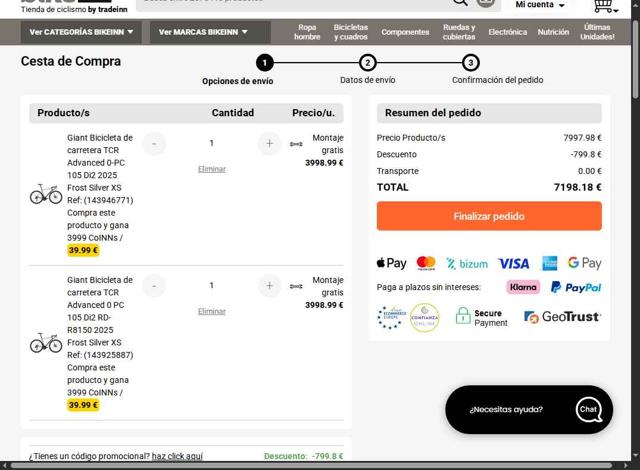The height and width of the screenshot is (470, 640).
Task: Click the PayPal logo
Action: [576, 287]
